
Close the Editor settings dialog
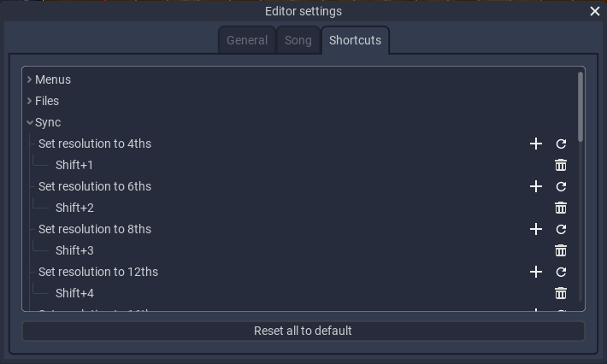tap(595, 11)
